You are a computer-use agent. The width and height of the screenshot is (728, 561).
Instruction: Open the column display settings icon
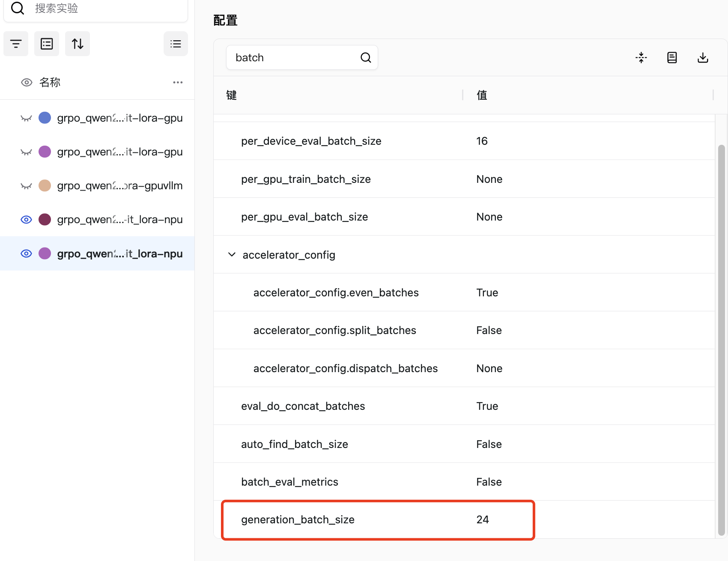tap(47, 44)
